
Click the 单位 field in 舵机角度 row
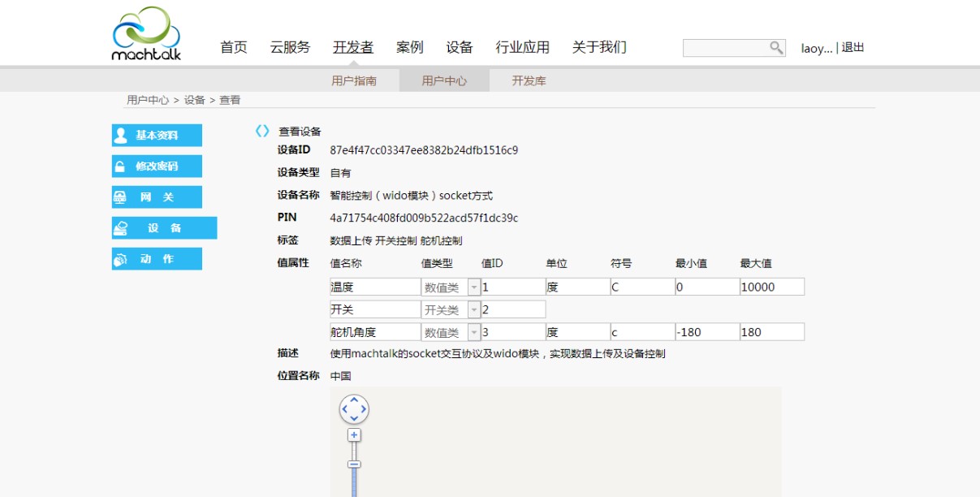577,332
